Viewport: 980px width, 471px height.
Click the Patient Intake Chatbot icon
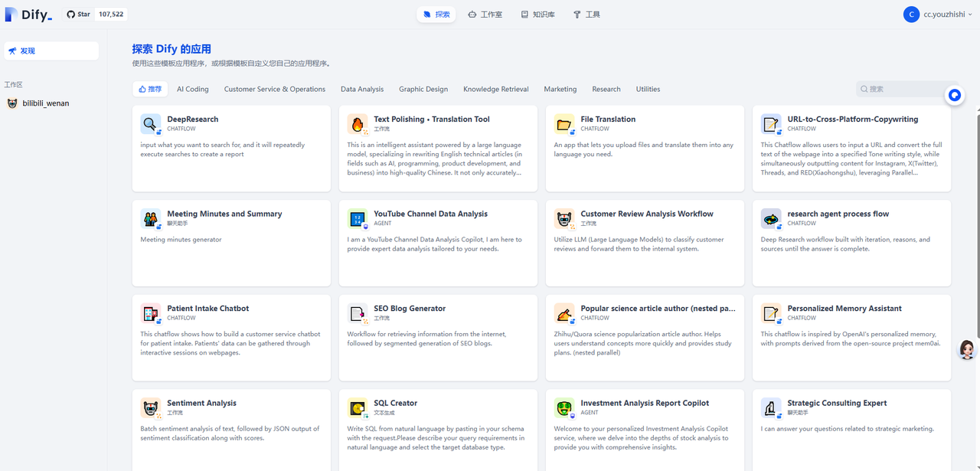[150, 312]
